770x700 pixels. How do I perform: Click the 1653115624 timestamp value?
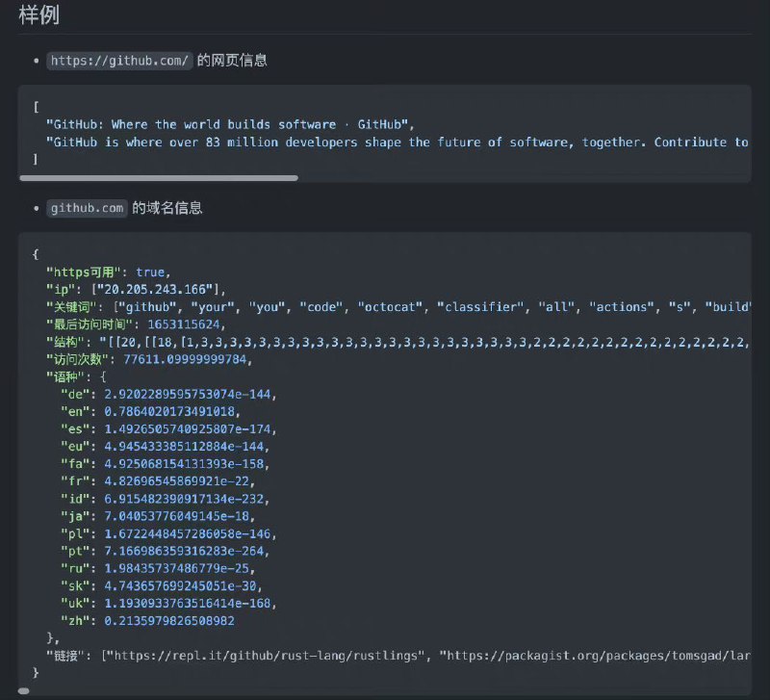(184, 324)
